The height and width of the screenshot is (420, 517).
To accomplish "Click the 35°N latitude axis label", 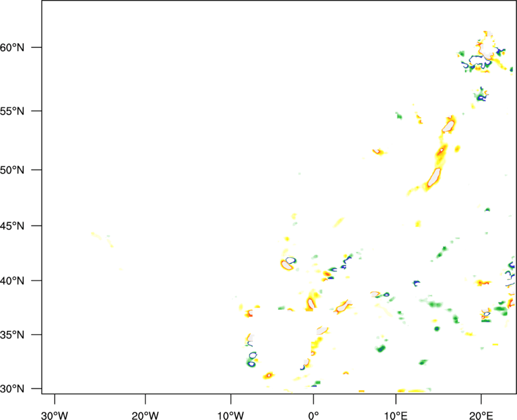I will click(x=12, y=335).
